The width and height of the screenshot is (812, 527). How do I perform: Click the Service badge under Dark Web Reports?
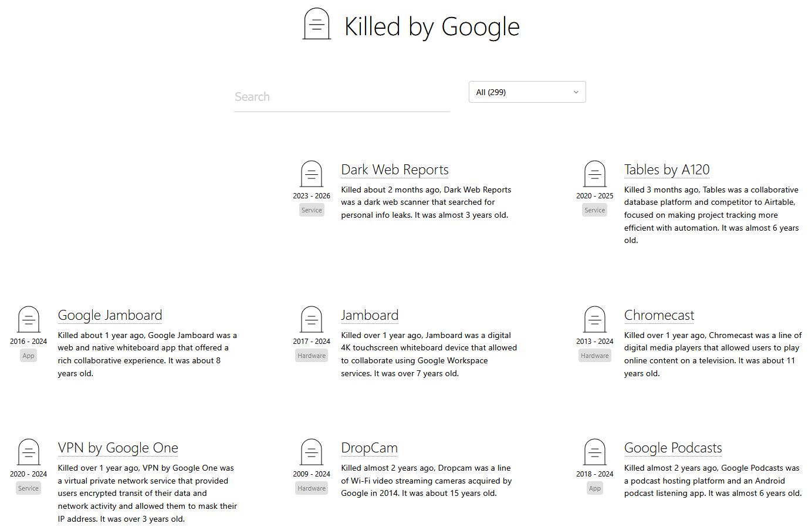pyautogui.click(x=312, y=210)
